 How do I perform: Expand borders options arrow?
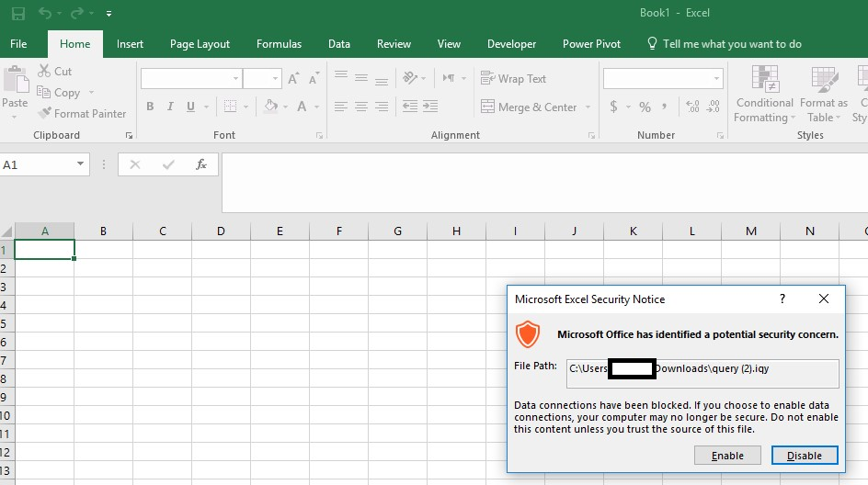coord(246,107)
